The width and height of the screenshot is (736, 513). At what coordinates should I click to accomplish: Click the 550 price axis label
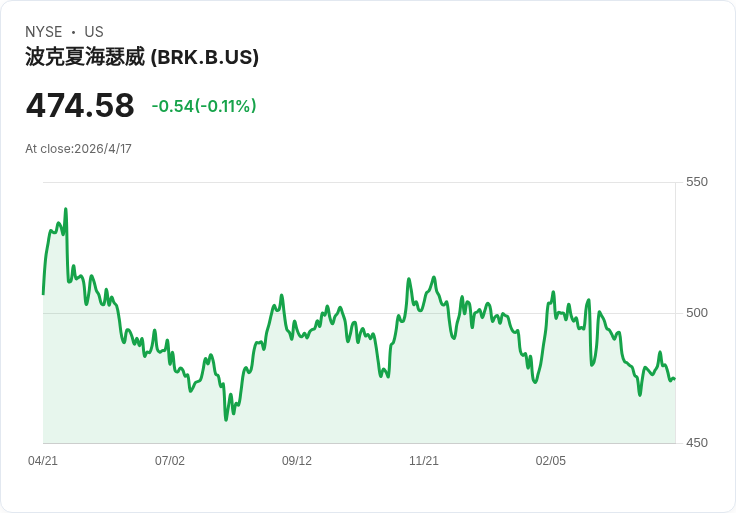(x=697, y=182)
